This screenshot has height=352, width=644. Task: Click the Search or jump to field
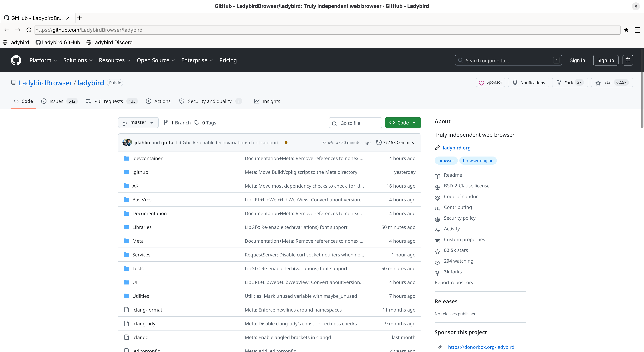point(508,60)
